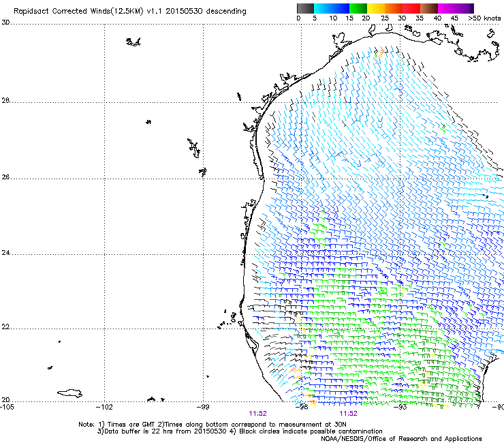This screenshot has width=504, height=443.
Task: Click the ">50 knots" legend label
Action: (484, 18)
